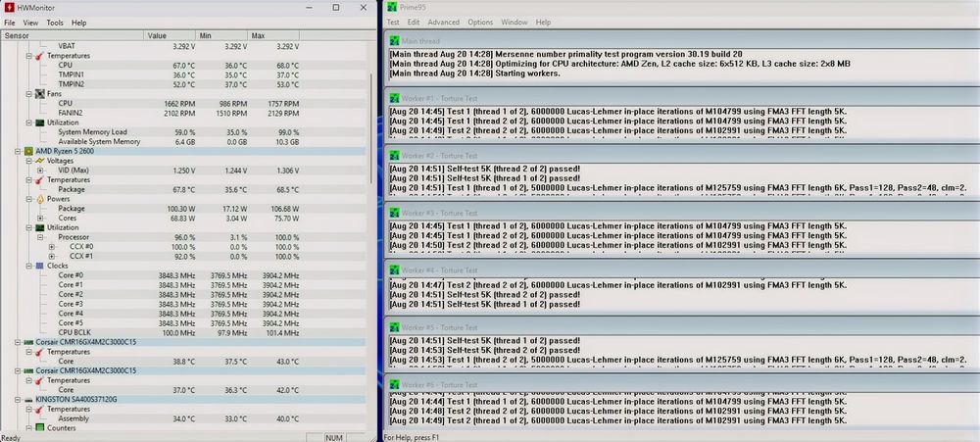Open the Options menu in Prime95
Viewport: 980px width, 442px height.
(480, 22)
